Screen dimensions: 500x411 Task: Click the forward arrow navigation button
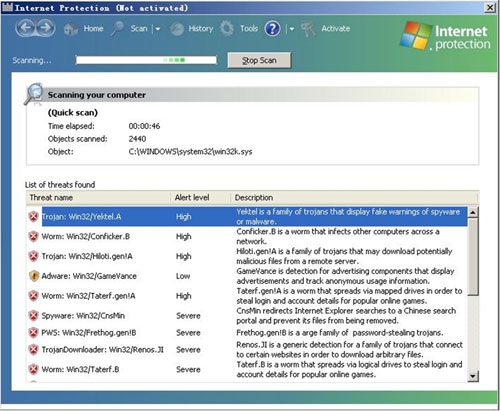pyautogui.click(x=46, y=28)
